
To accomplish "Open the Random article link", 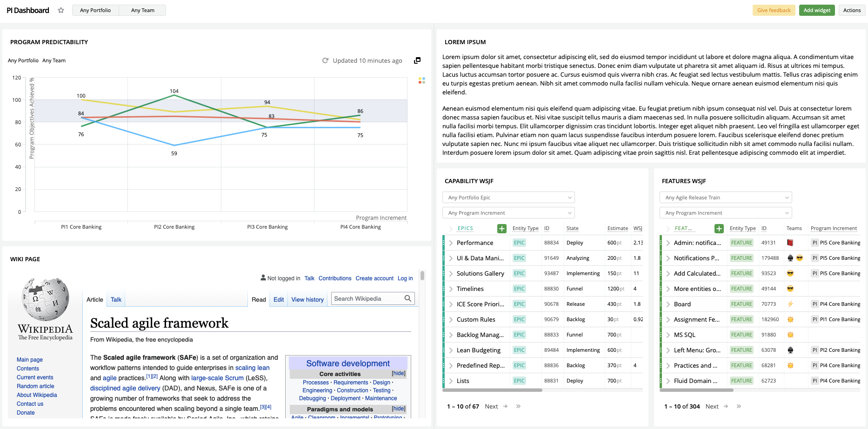I will point(35,386).
